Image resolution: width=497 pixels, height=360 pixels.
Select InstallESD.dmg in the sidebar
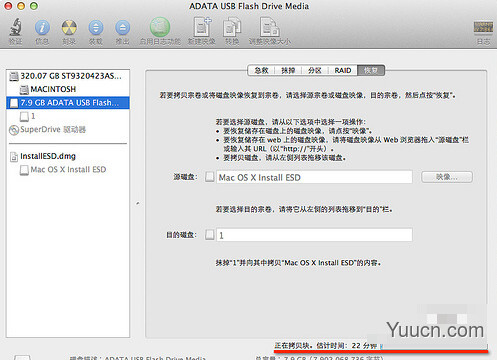tap(68, 156)
